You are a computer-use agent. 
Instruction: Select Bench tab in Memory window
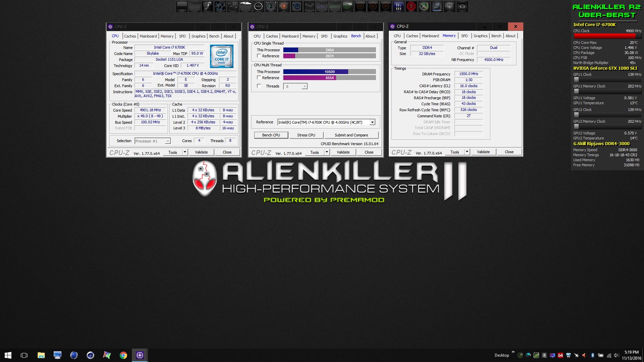point(496,36)
